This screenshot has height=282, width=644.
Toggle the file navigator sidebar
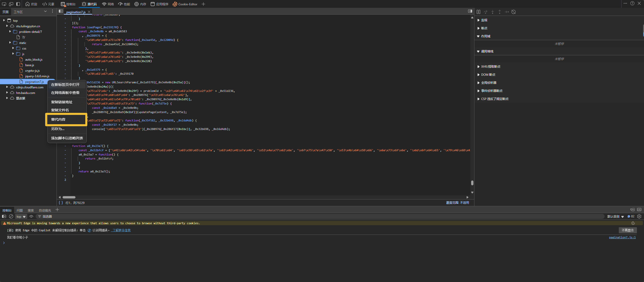[61, 11]
